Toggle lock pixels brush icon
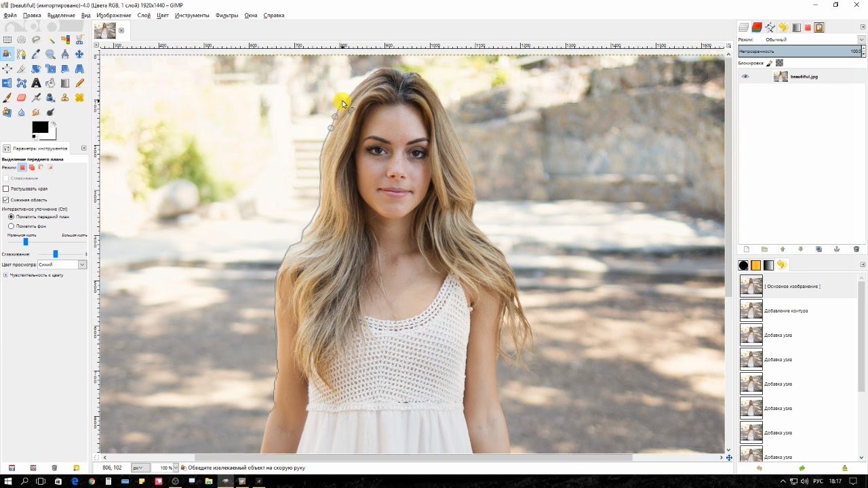This screenshot has height=488, width=868. pyautogui.click(x=770, y=63)
